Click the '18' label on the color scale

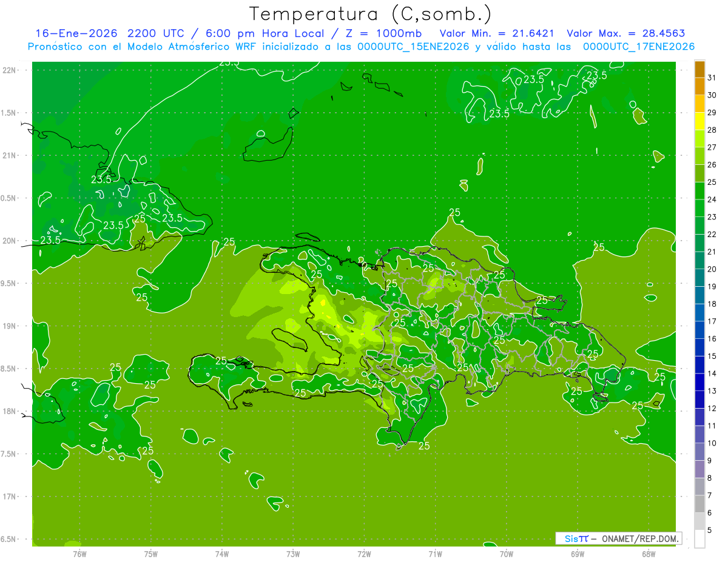coord(712,304)
